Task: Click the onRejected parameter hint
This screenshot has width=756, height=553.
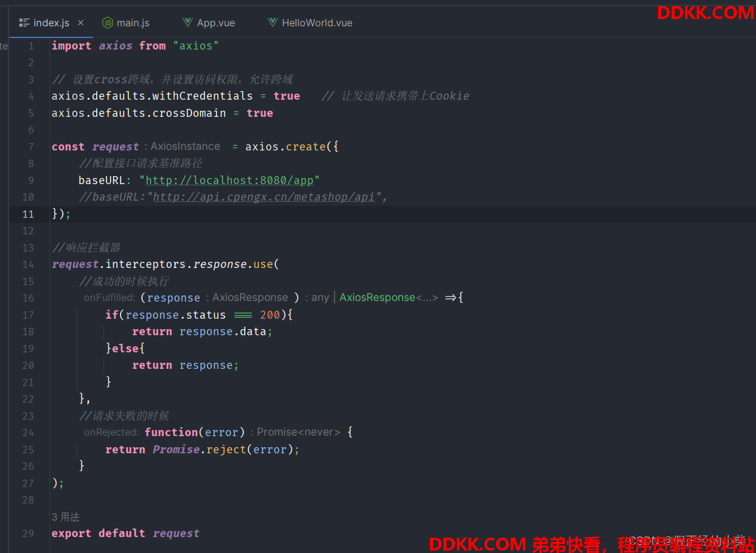Action: (x=111, y=432)
